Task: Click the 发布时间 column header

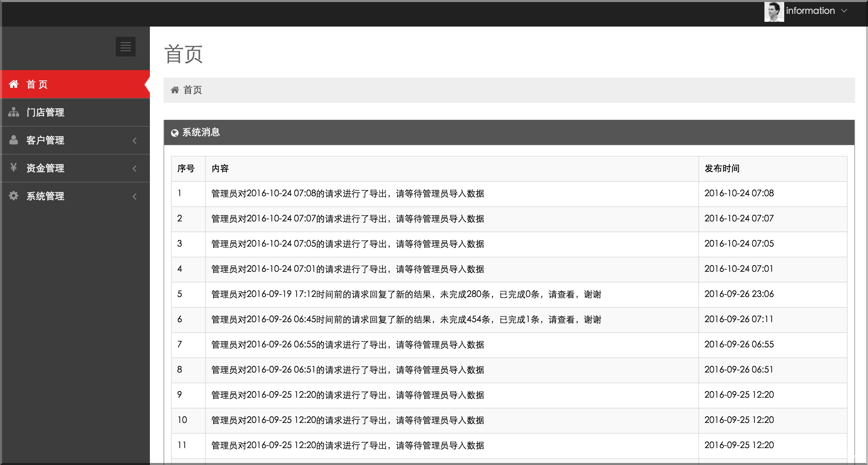Action: point(722,169)
